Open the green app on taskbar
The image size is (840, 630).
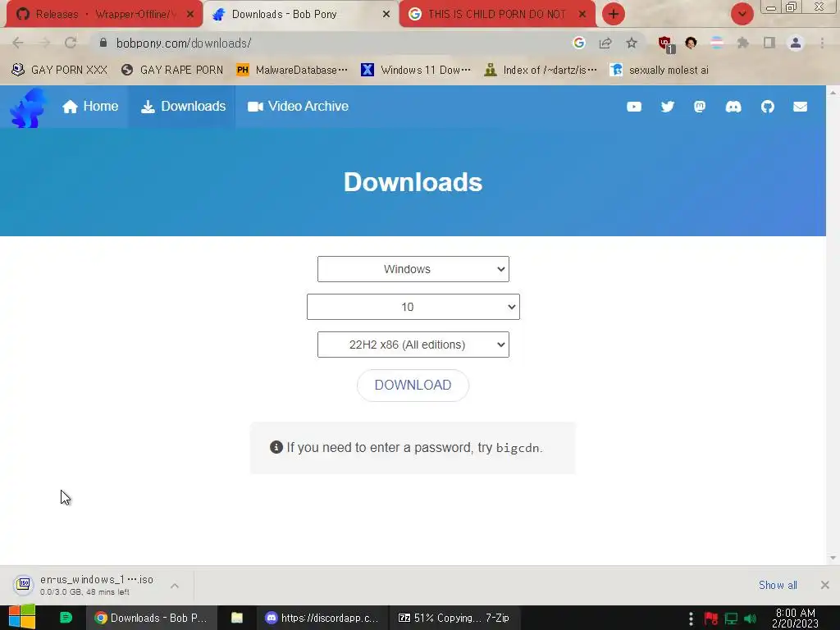coord(66,618)
